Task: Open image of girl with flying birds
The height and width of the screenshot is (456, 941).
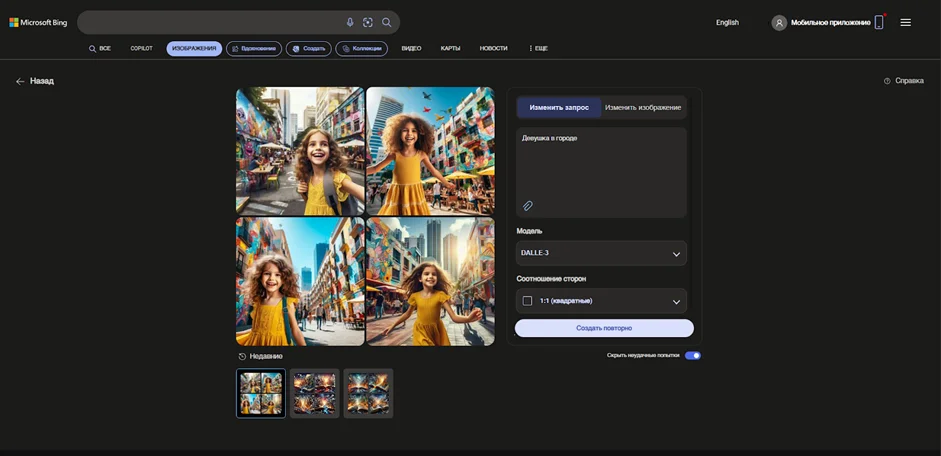Action: [x=430, y=151]
